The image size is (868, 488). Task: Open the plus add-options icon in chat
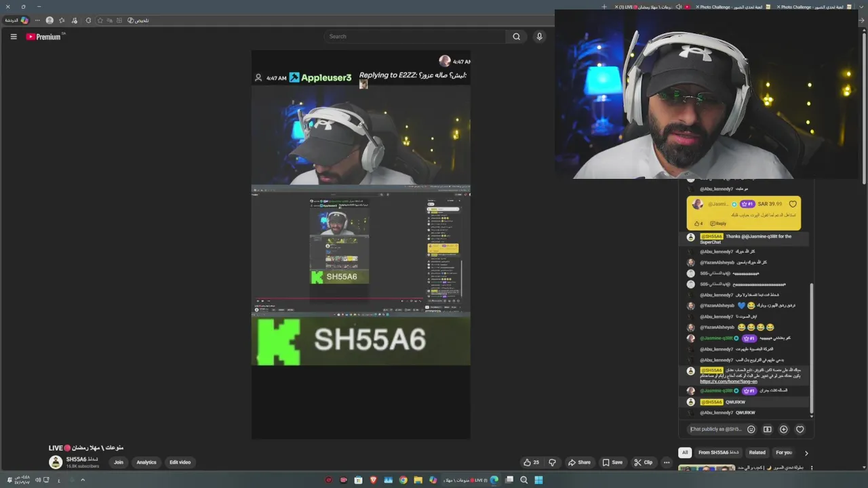click(784, 429)
